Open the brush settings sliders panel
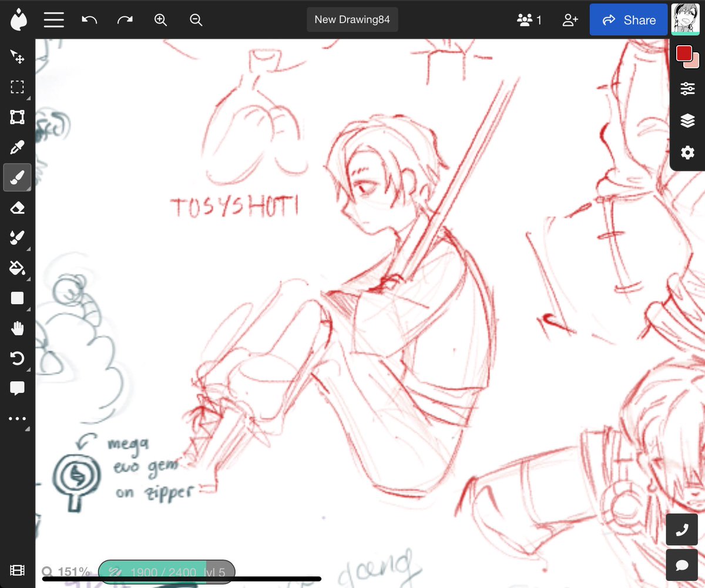Screen dimensions: 705x588 click(687, 89)
